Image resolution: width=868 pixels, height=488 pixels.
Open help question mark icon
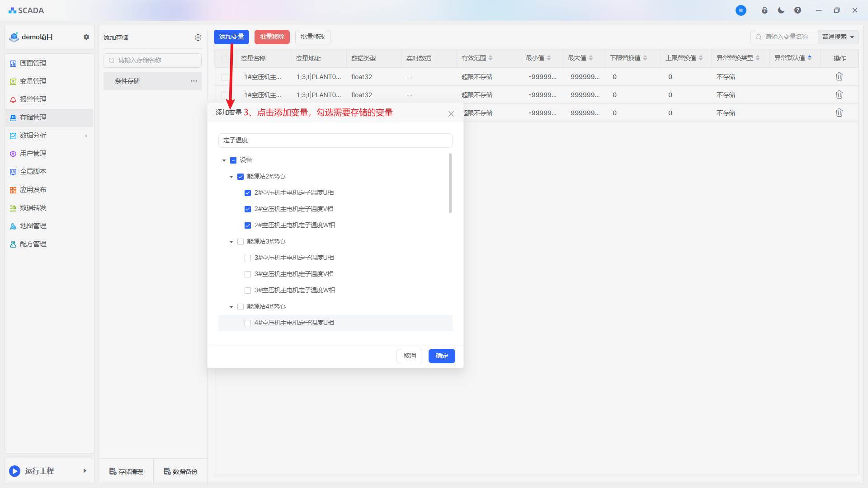(797, 10)
